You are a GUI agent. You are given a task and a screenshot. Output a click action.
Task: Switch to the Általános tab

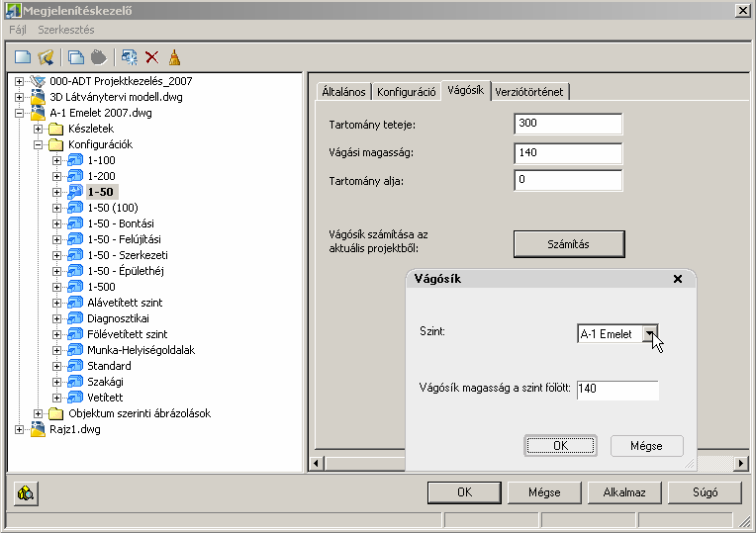[343, 92]
